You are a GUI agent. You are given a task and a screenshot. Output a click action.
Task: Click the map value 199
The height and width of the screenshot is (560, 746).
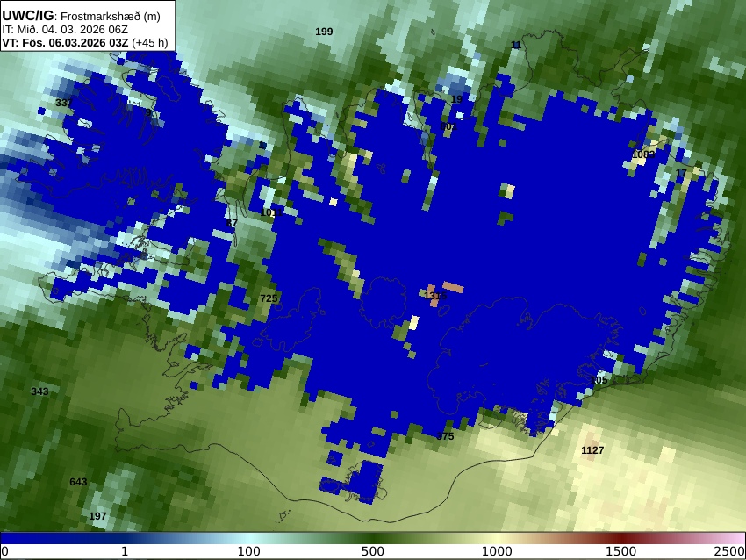point(324,32)
